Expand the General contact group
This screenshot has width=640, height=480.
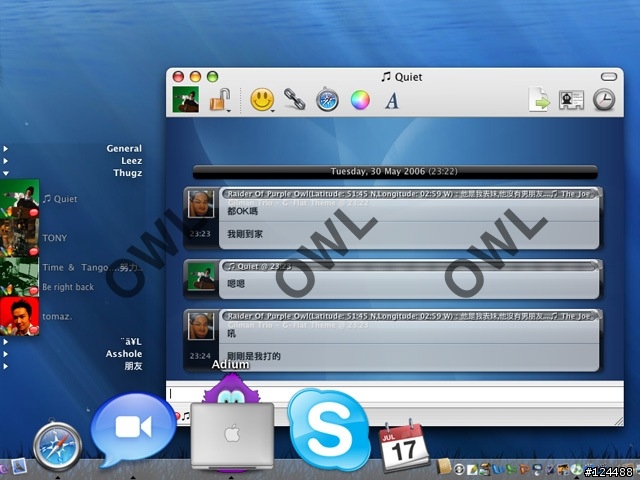pos(5,149)
